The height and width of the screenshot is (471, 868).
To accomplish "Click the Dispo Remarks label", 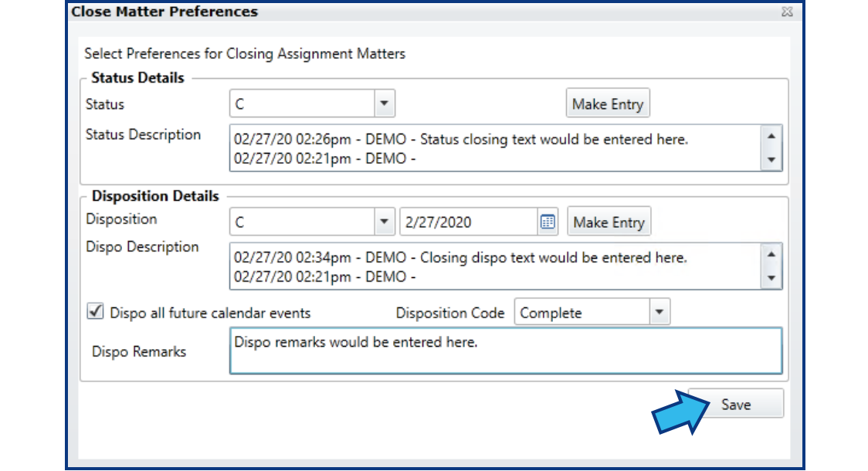I will click(139, 352).
